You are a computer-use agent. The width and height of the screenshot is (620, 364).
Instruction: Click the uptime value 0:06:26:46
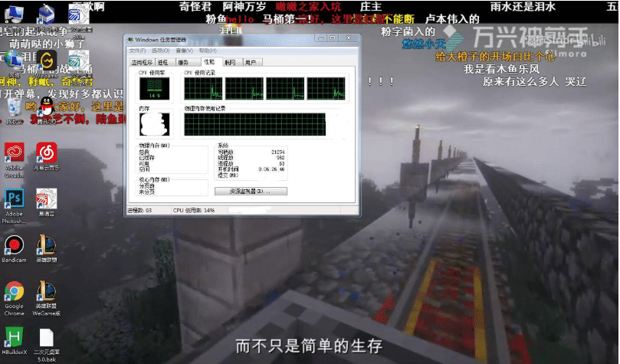point(271,169)
